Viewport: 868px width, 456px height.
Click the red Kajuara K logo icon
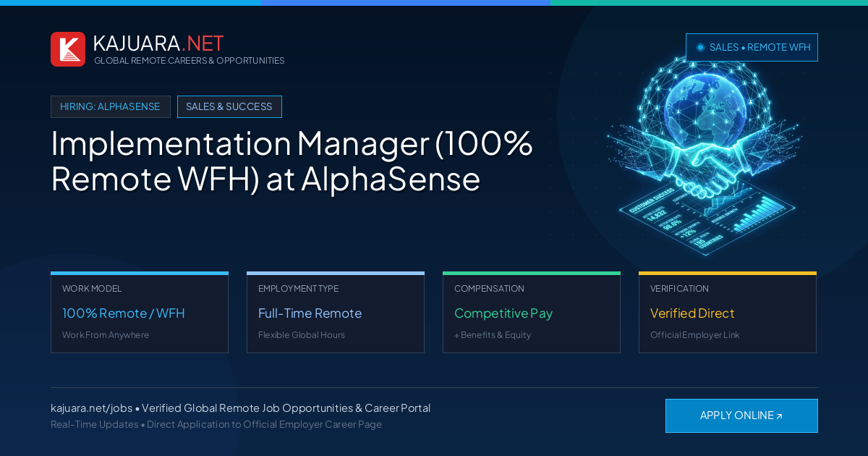coord(68,49)
